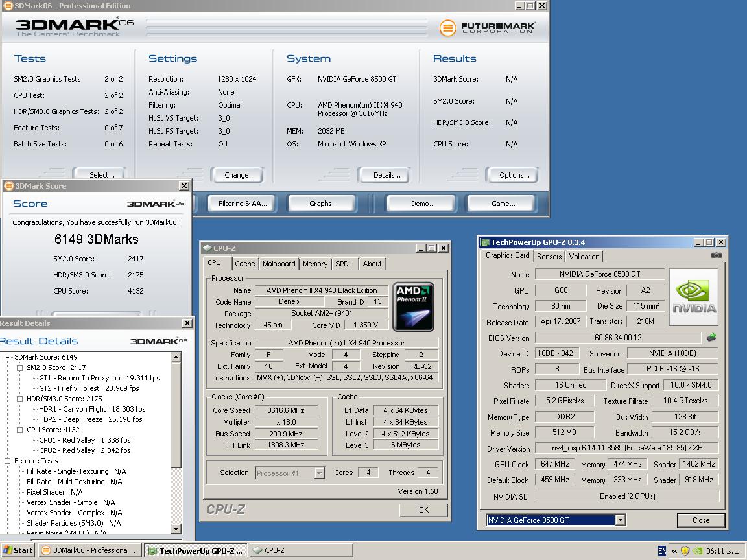
Task: Switch to the CPU-Z taskbar button
Action: click(301, 550)
